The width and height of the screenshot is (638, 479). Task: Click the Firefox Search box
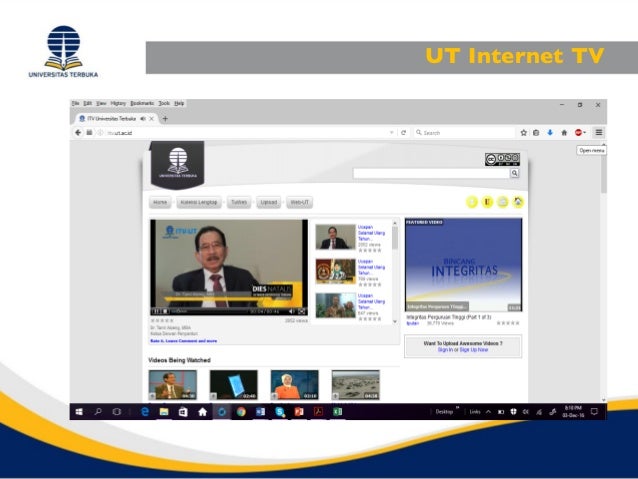click(x=465, y=133)
